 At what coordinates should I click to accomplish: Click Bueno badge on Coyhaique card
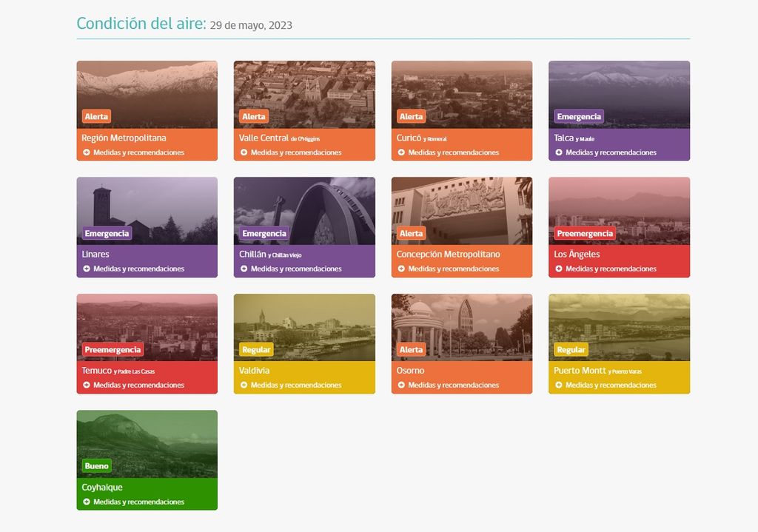(97, 466)
